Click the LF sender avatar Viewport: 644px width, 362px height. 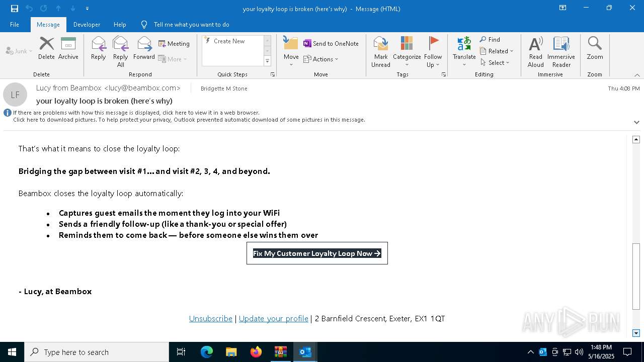[x=15, y=94]
